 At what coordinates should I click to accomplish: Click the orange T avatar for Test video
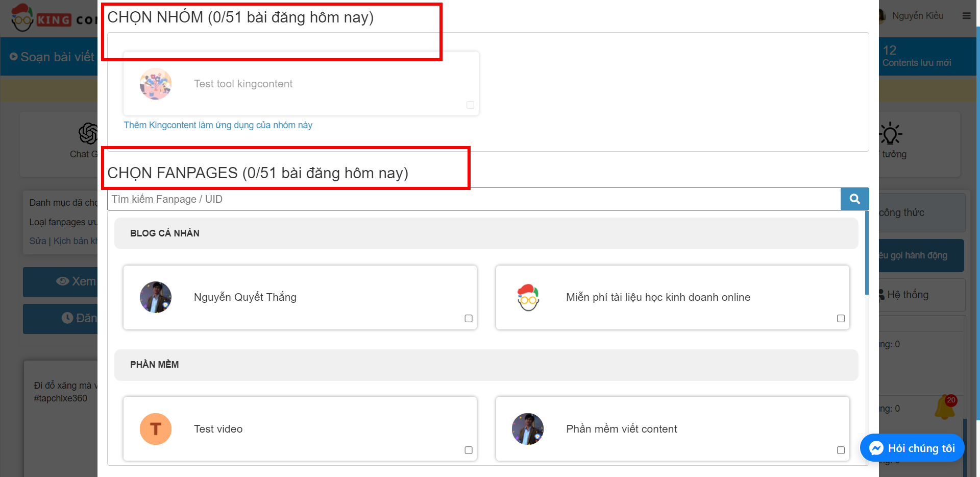coord(156,429)
